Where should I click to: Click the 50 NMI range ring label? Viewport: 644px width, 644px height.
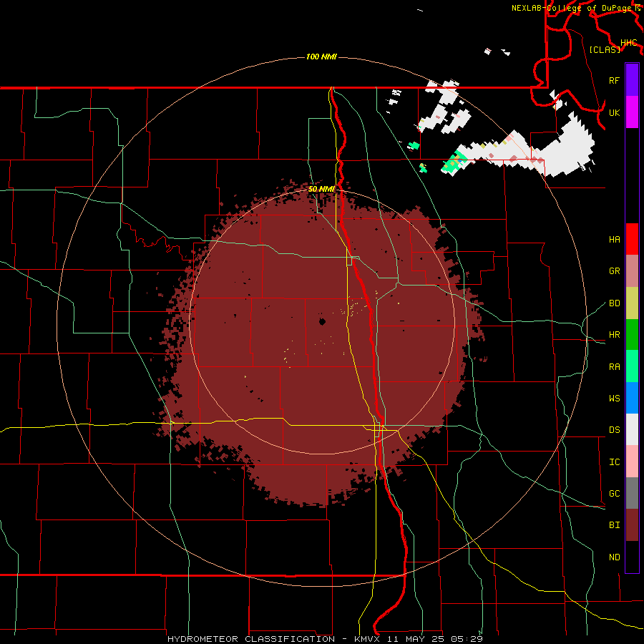tap(321, 189)
